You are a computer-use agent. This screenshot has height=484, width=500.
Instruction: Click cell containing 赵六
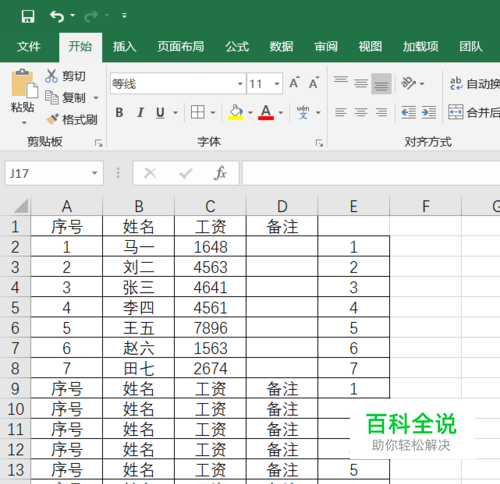pos(138,348)
